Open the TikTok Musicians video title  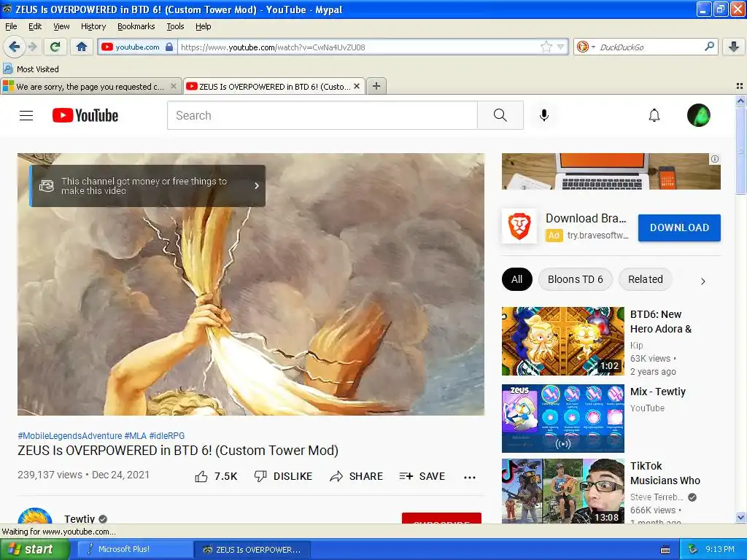click(665, 472)
